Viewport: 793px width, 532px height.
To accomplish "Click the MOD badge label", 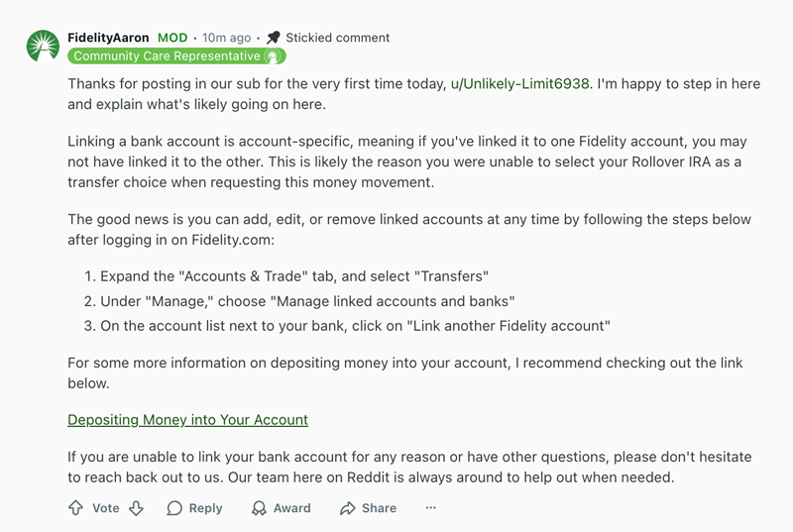I will click(x=172, y=38).
